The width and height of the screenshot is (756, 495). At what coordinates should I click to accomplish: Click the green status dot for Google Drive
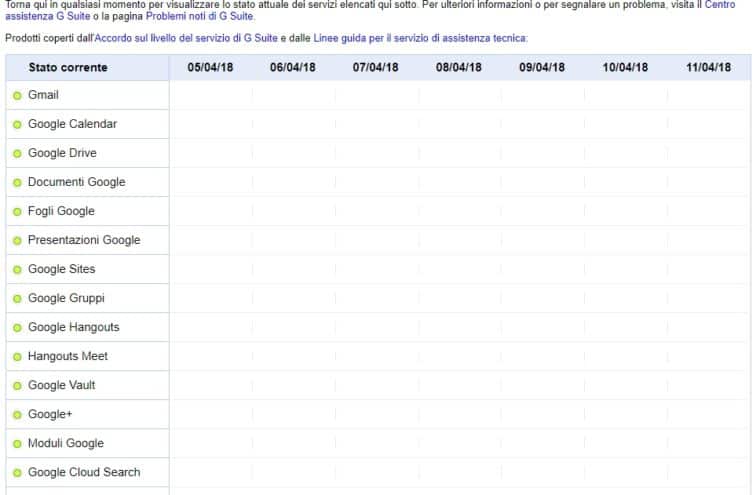click(x=17, y=154)
